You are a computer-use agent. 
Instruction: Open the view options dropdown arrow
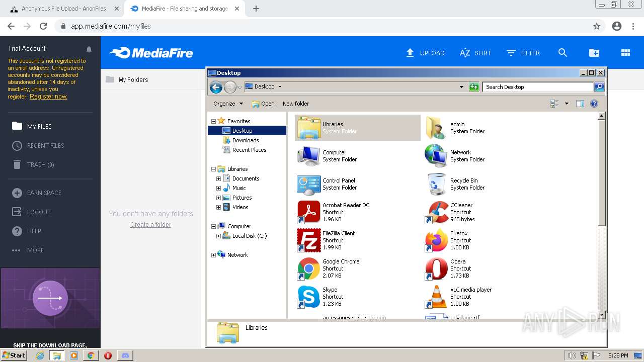[567, 104]
